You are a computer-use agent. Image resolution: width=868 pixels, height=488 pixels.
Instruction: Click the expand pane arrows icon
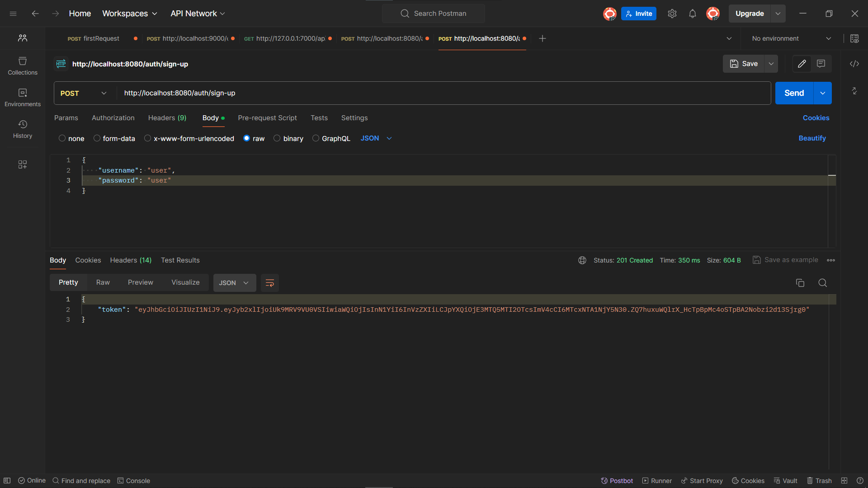click(x=854, y=91)
